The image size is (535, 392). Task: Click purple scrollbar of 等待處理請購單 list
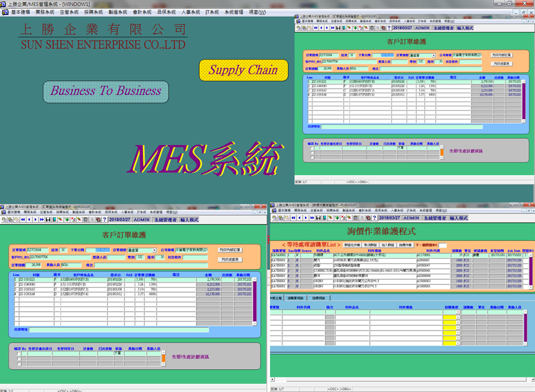pos(531,271)
